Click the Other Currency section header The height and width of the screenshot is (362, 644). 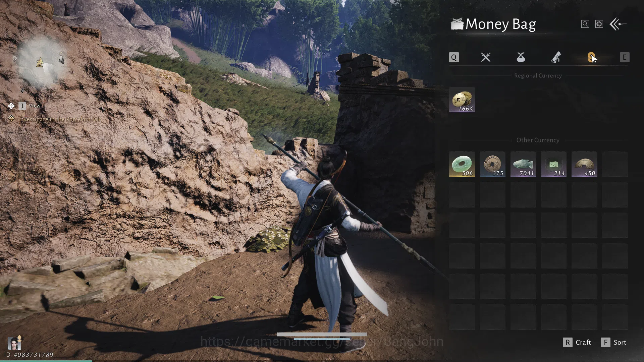coord(538,140)
